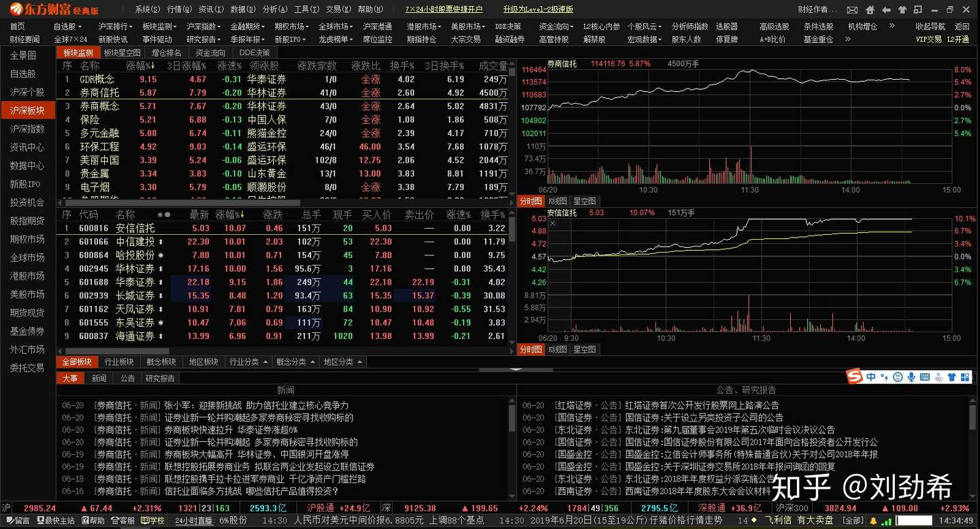Click the back arrow icon in title bar
980x529 pixels.
pyautogui.click(x=886, y=10)
